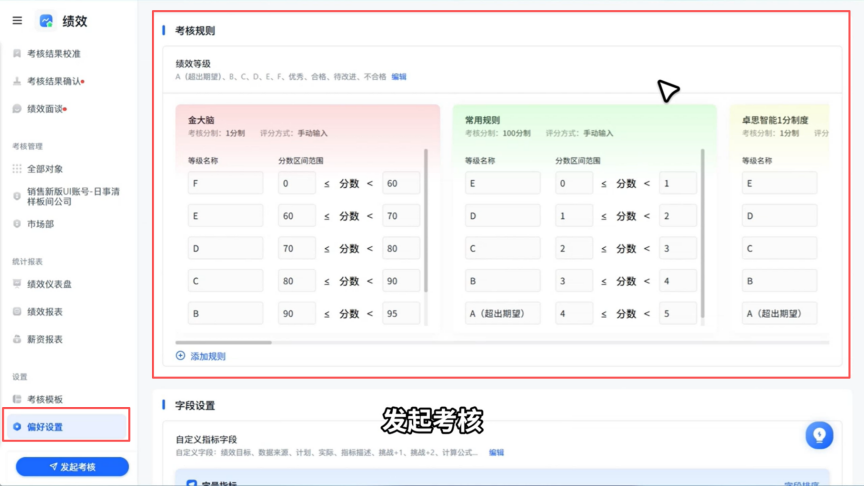Click upper bound field 5 in 常用规则

pos(678,313)
